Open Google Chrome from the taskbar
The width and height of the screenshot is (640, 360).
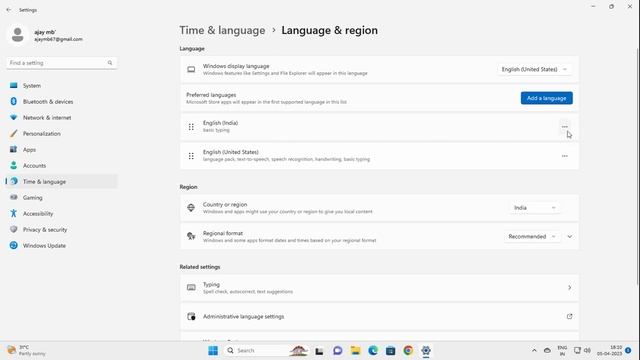(x=408, y=351)
